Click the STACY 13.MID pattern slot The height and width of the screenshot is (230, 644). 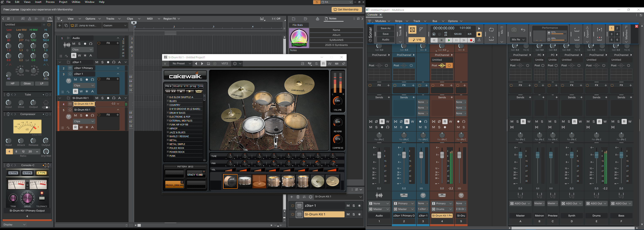click(196, 174)
